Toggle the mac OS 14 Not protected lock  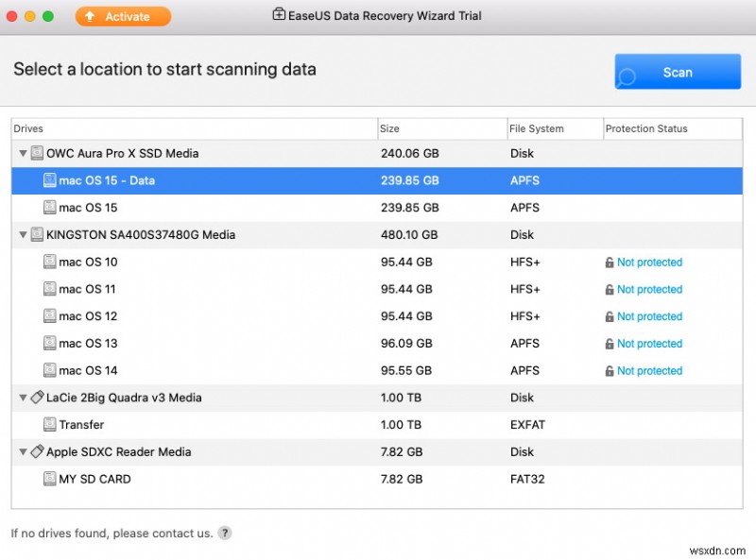(x=610, y=371)
